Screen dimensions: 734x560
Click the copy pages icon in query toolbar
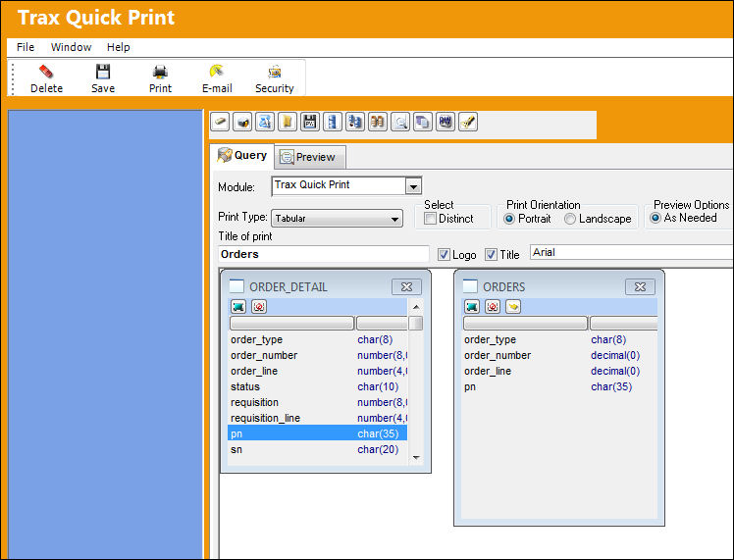pos(423,123)
